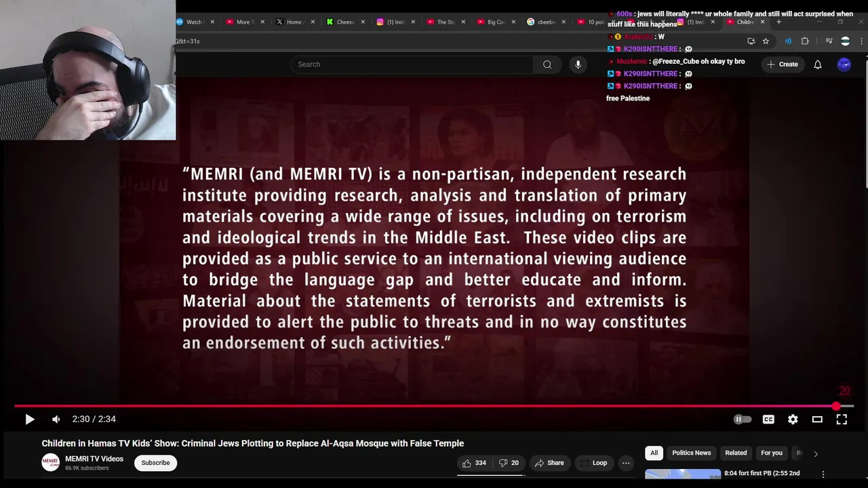Open media control playlist icon in toolbar

828,41
